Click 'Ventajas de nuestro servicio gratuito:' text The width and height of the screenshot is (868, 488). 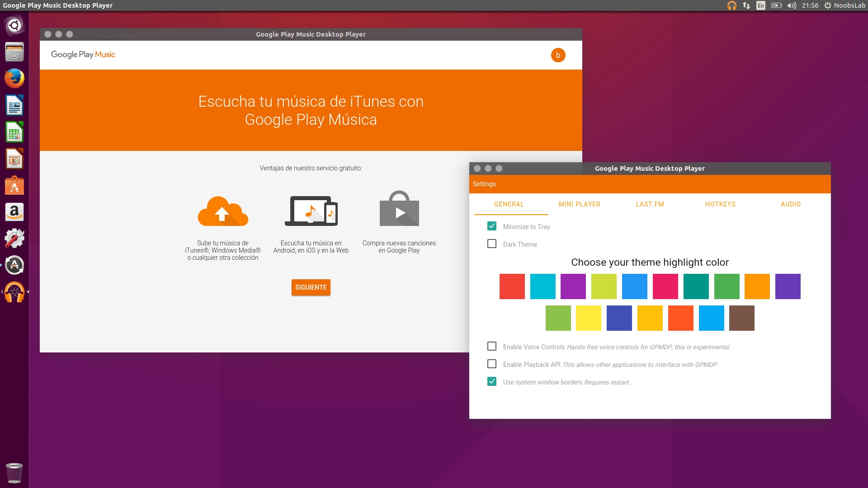pos(311,168)
